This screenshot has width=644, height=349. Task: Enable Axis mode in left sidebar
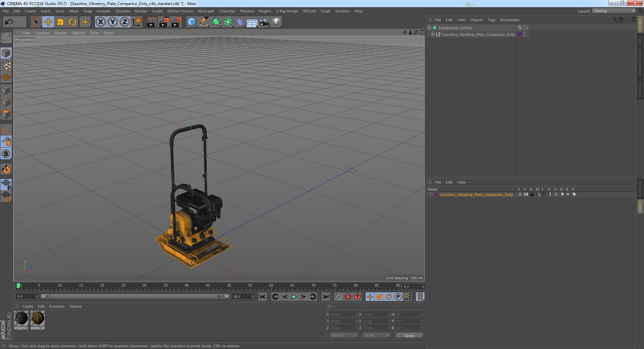pyautogui.click(x=6, y=130)
